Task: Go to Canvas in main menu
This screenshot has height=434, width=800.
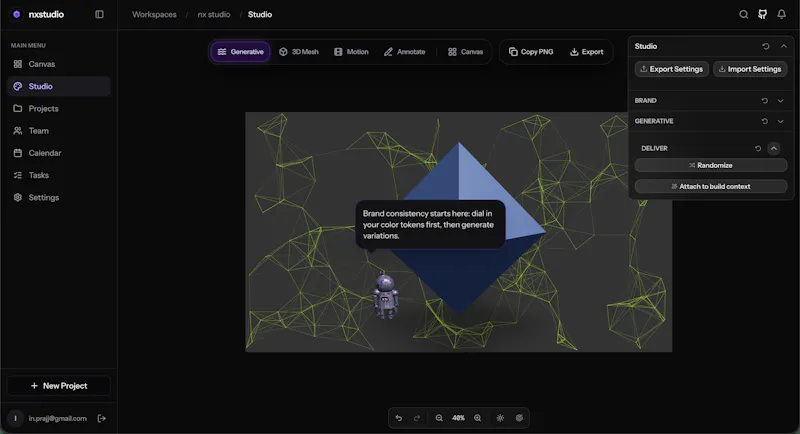Action: (59, 64)
